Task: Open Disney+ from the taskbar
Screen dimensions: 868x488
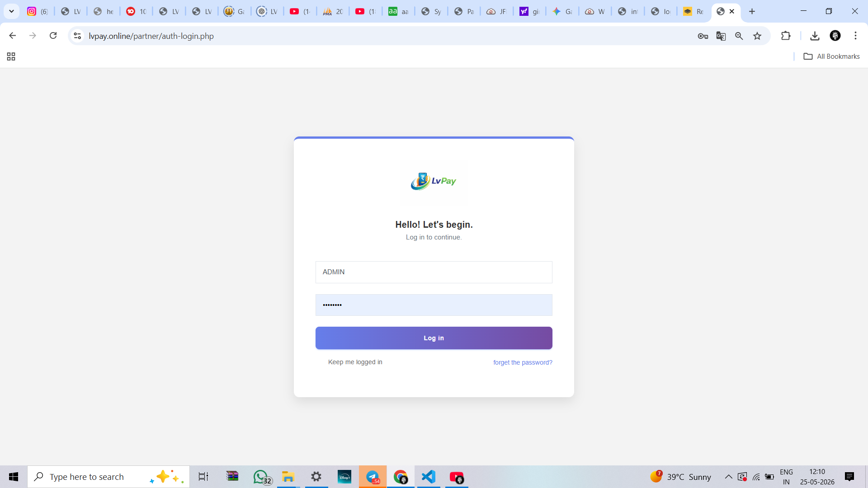Action: [x=344, y=477]
